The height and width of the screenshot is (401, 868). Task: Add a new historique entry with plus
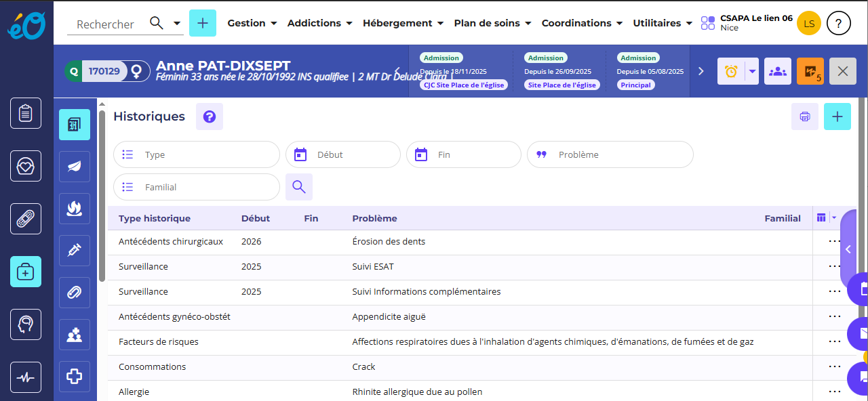(x=837, y=117)
